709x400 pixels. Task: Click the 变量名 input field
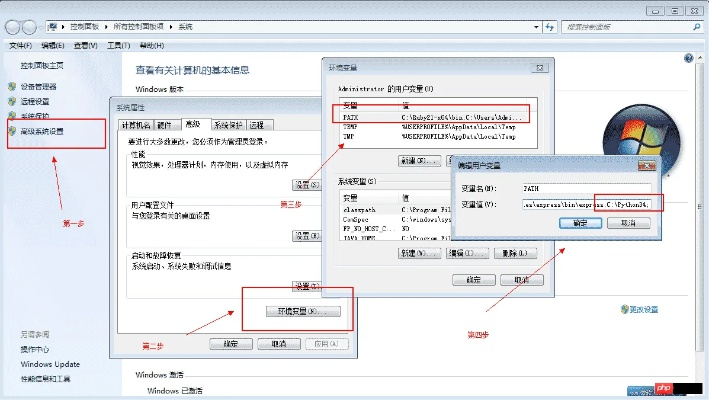pos(585,187)
